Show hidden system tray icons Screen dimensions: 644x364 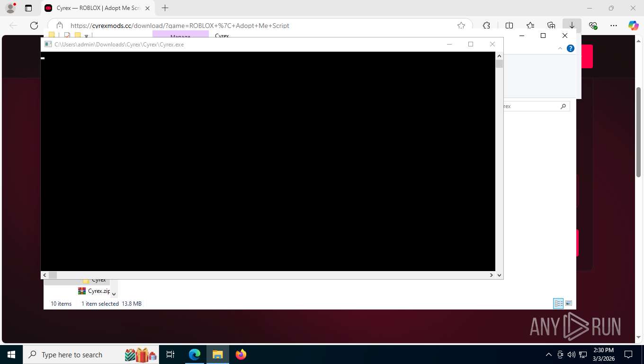coord(549,355)
